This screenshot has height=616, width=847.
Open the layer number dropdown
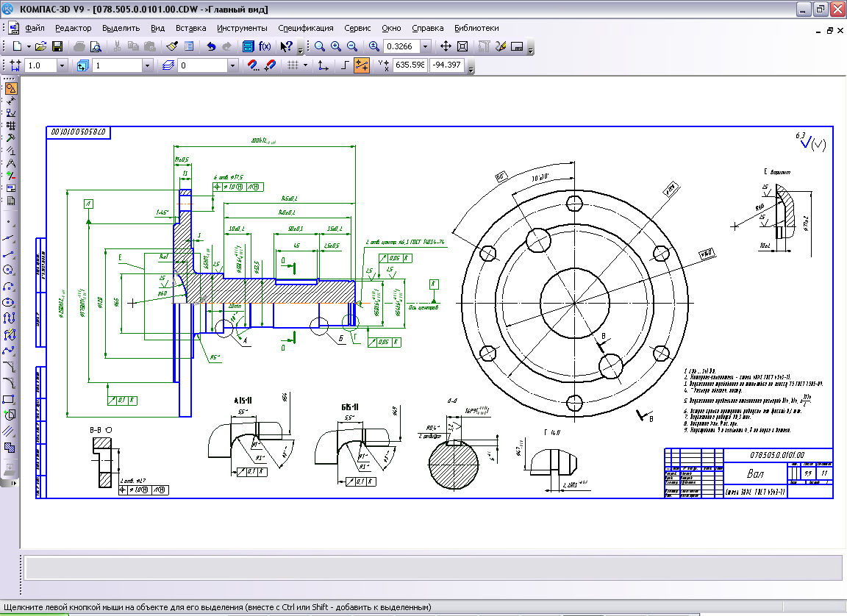click(233, 65)
